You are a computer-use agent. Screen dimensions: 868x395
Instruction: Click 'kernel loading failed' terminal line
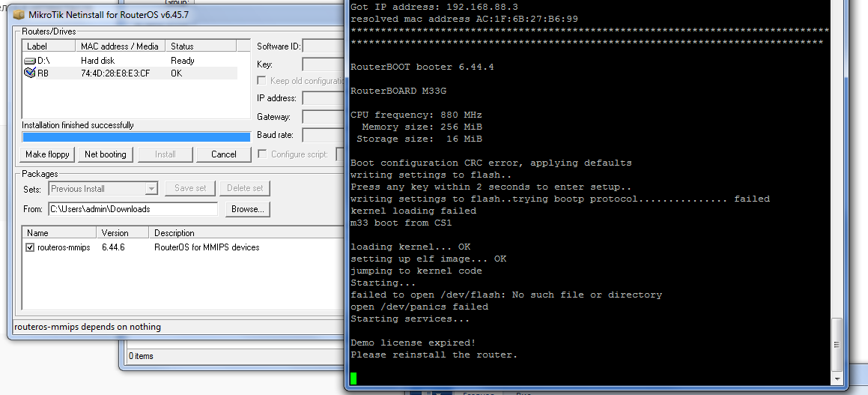pyautogui.click(x=413, y=211)
